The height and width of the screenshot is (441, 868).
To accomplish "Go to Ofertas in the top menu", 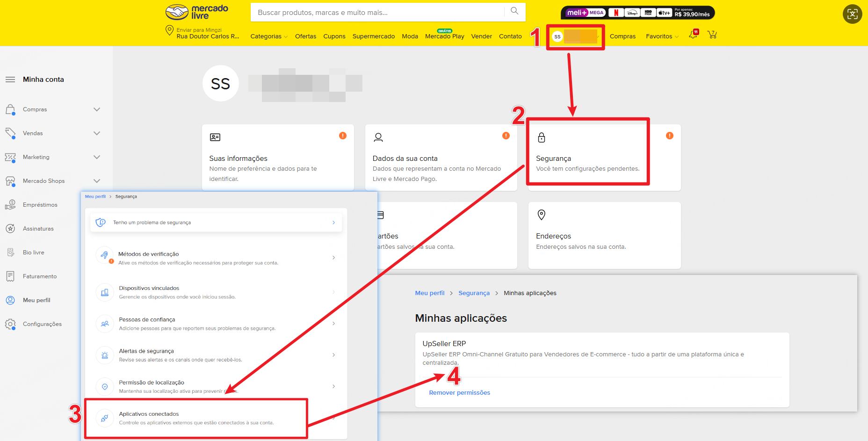I will pyautogui.click(x=305, y=36).
